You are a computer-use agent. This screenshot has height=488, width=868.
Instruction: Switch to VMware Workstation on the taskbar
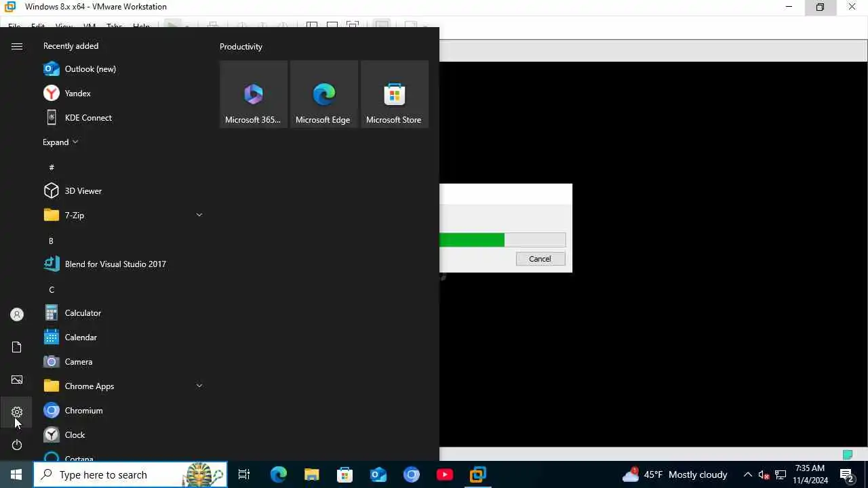477,474
